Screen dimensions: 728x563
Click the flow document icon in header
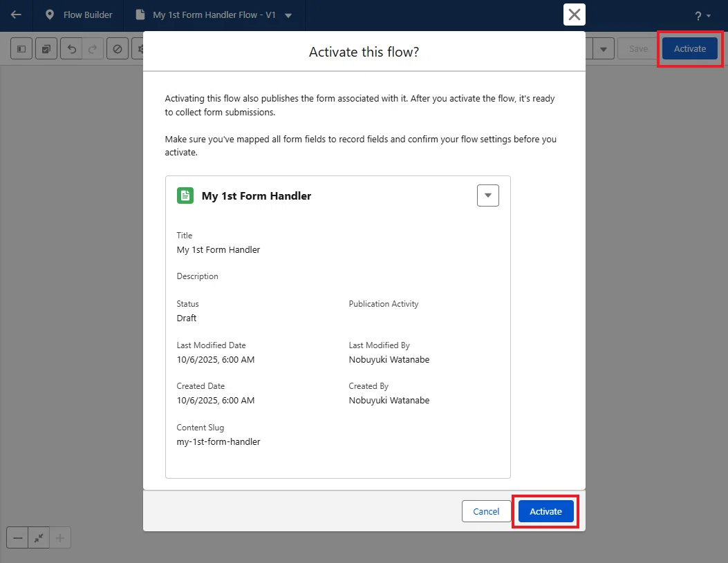tap(140, 15)
